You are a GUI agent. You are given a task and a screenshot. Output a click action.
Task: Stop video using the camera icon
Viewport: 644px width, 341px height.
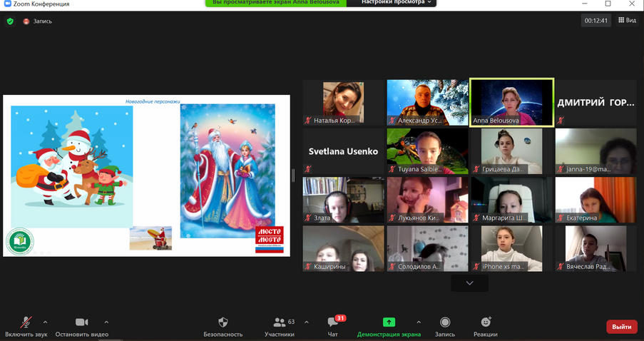(x=82, y=322)
